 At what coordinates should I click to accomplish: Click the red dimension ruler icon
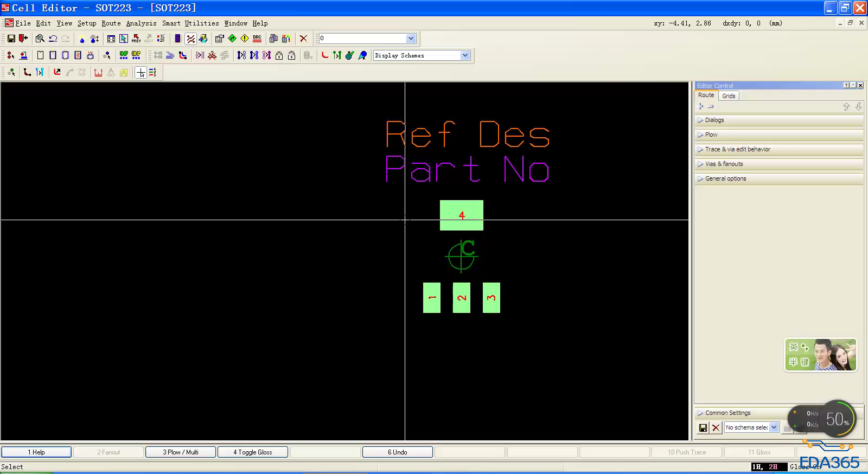point(98,72)
